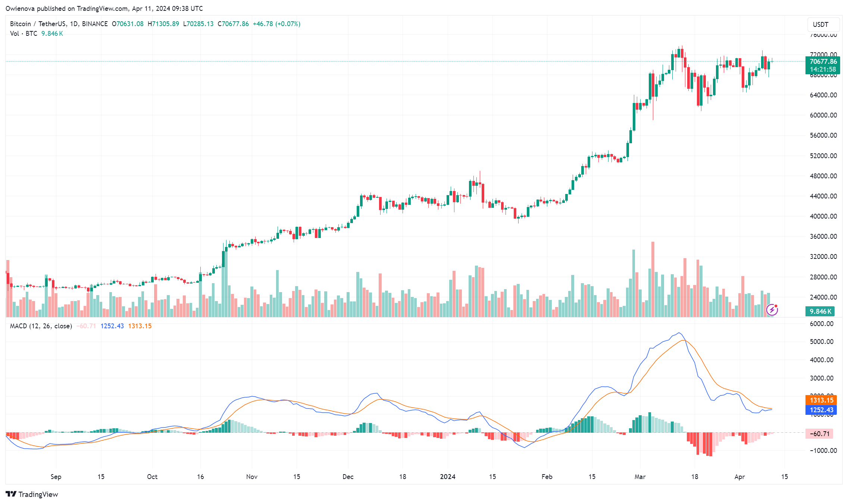The image size is (848, 504).
Task: Open the USDT currency selector
Action: coord(823,25)
